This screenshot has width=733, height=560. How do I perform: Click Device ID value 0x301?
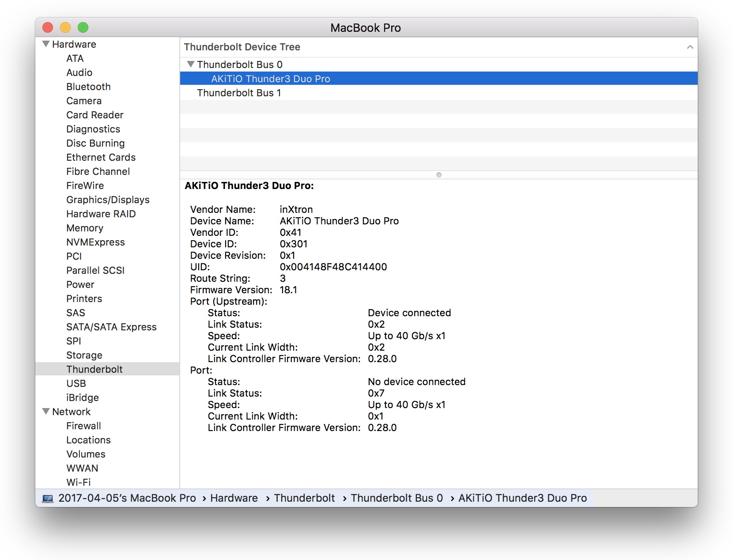294,244
